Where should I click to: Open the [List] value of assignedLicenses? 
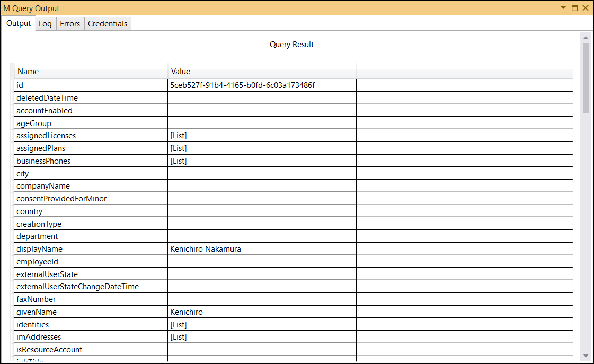click(x=262, y=136)
